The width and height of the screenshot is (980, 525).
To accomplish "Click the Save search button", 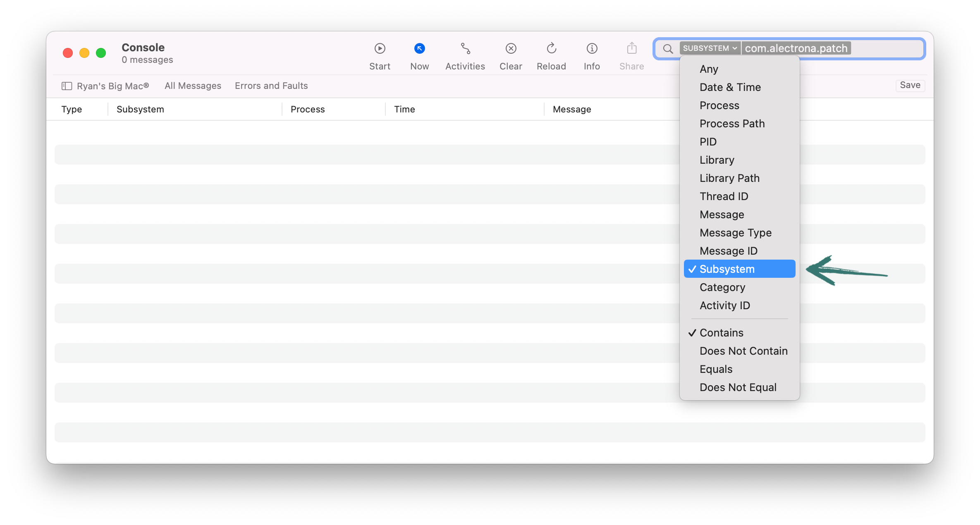I will coord(910,85).
